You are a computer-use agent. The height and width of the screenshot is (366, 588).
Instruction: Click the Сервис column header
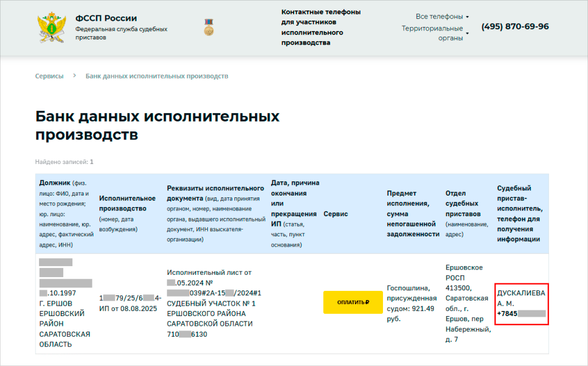tap(336, 214)
